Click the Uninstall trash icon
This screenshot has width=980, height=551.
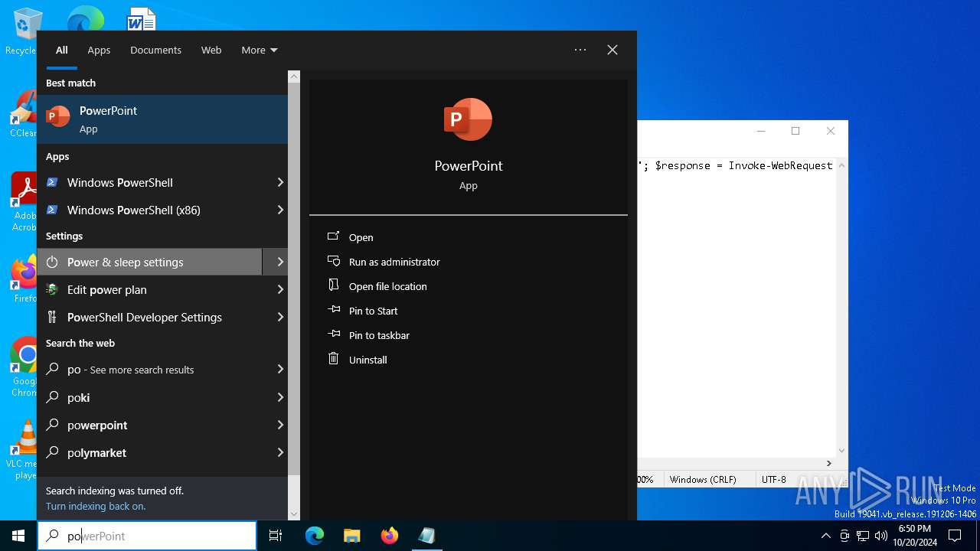333,359
